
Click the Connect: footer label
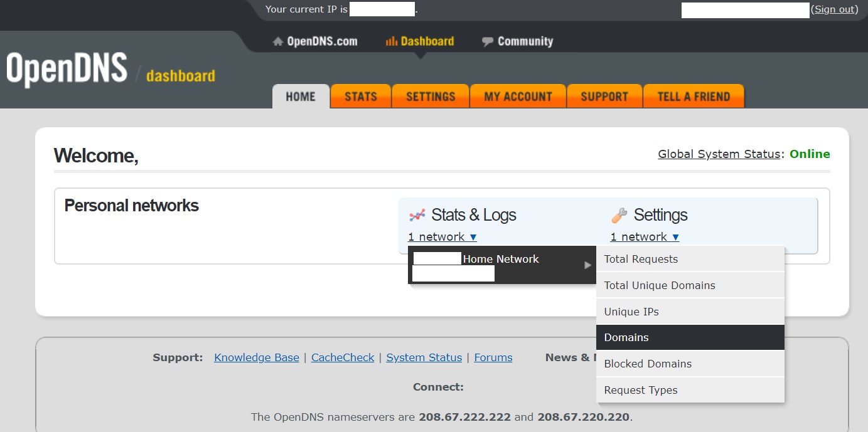[x=438, y=387]
